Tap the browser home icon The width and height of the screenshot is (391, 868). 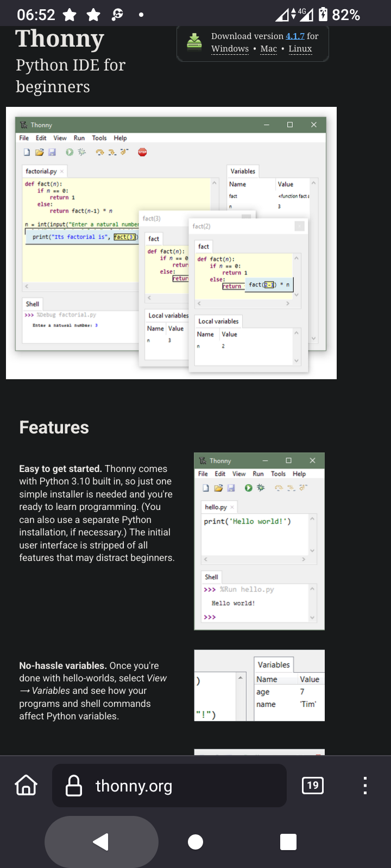[26, 785]
